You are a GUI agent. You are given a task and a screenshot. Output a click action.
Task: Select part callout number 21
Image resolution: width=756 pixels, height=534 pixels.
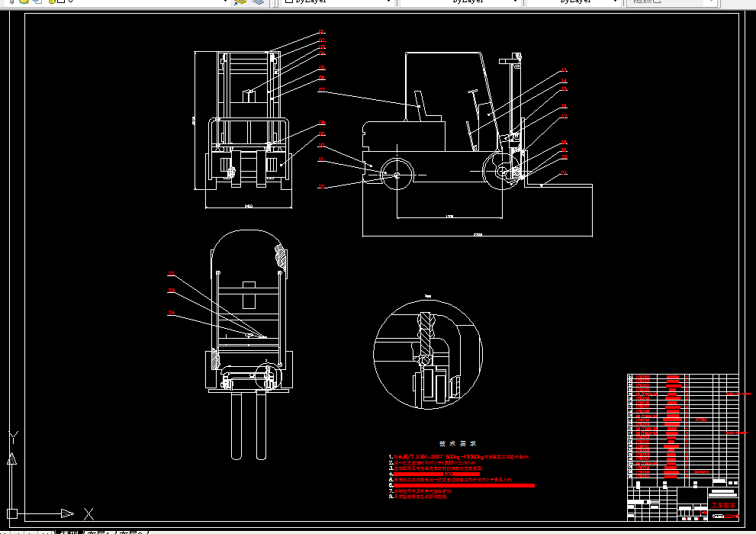(564, 173)
